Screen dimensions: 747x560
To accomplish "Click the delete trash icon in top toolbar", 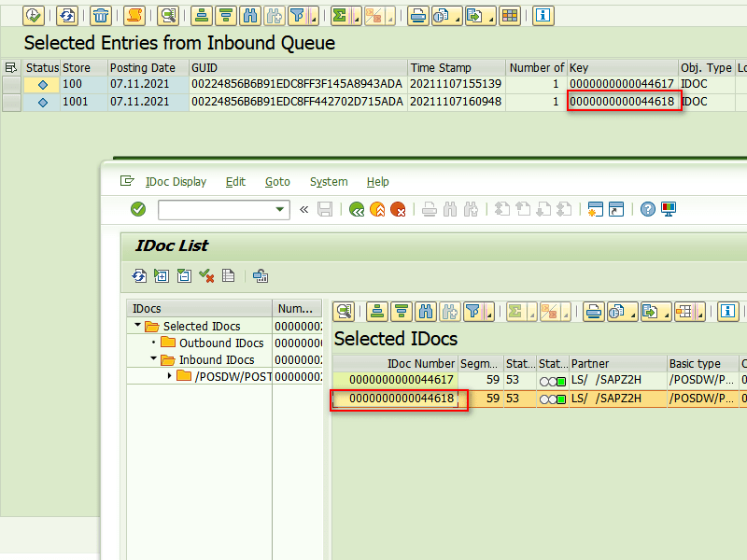I will [101, 15].
